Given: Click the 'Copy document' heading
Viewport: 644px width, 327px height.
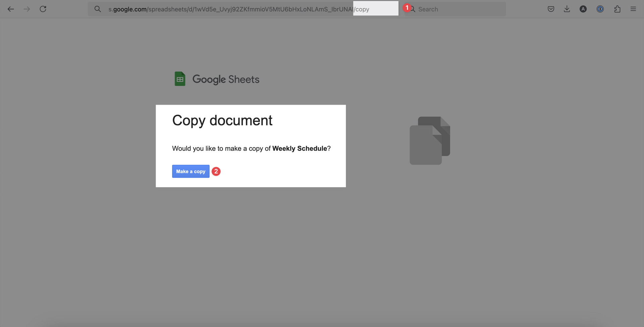Looking at the screenshot, I should [222, 121].
